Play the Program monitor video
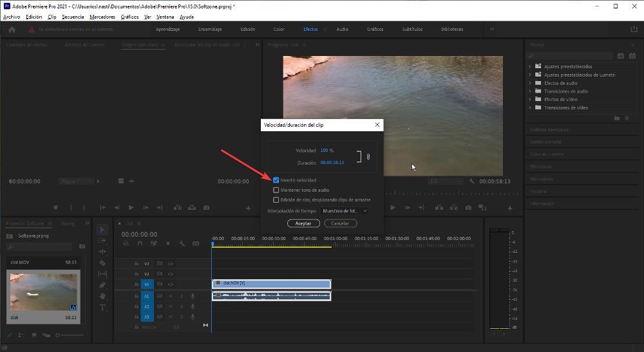Viewport: 644px width, 352px height. pyautogui.click(x=393, y=208)
